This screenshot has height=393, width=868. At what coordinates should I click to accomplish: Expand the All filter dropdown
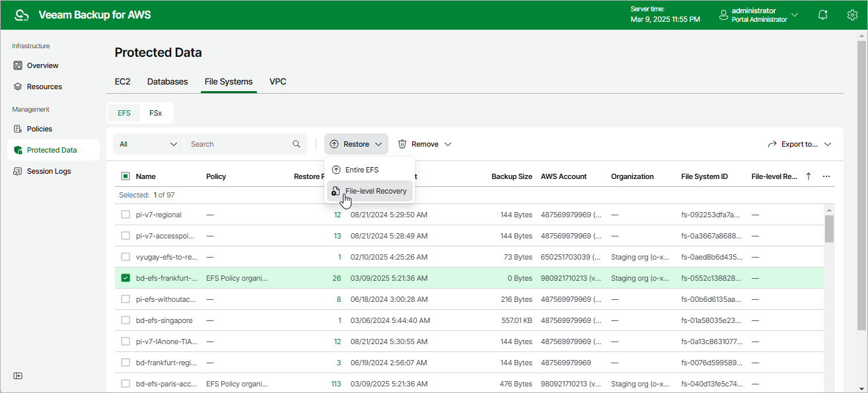(x=148, y=144)
